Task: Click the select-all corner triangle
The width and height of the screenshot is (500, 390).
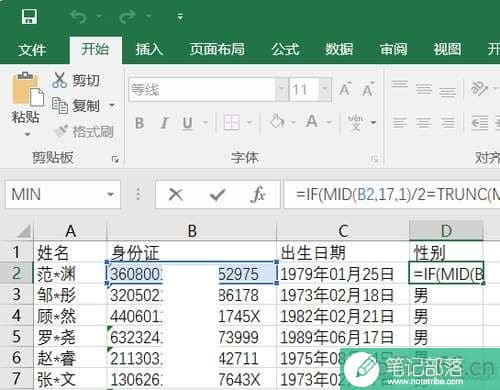Action: (23, 231)
